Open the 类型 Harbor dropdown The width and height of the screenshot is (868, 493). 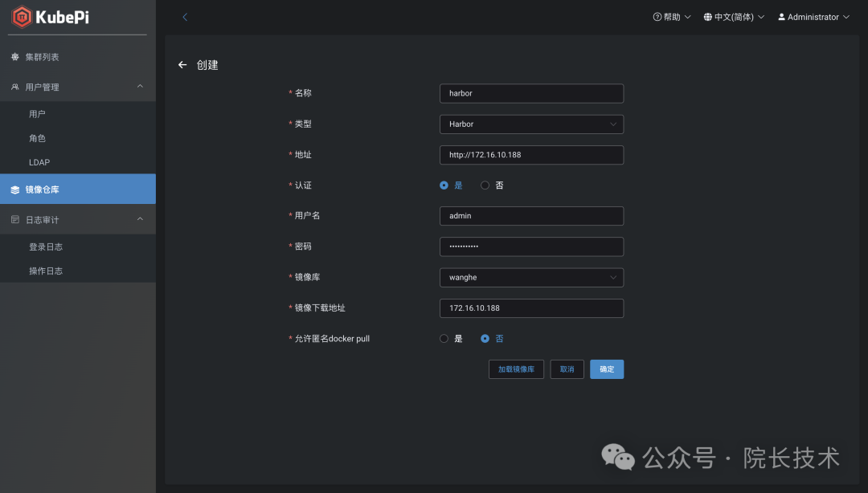(531, 124)
